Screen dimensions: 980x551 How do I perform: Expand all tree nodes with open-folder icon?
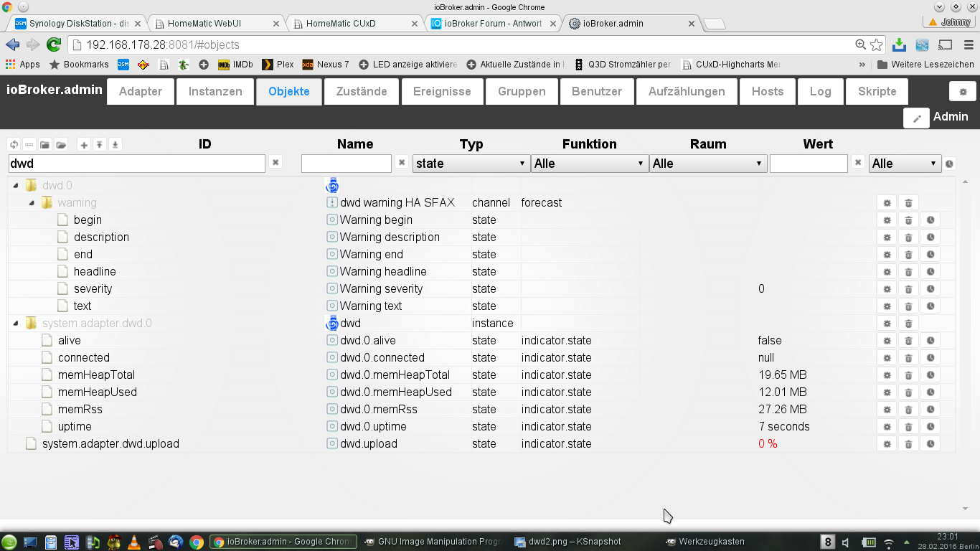click(x=61, y=145)
